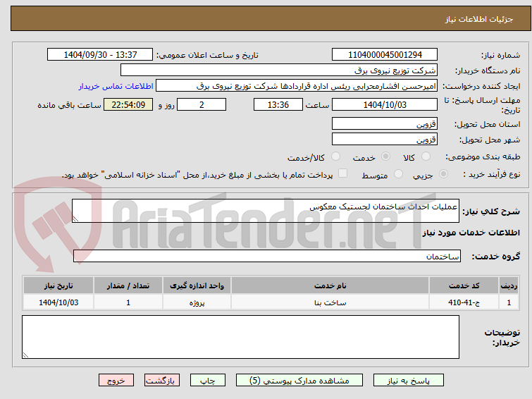Select the متوسط purchase type radio
The width and height of the screenshot is (532, 399).
click(398, 174)
